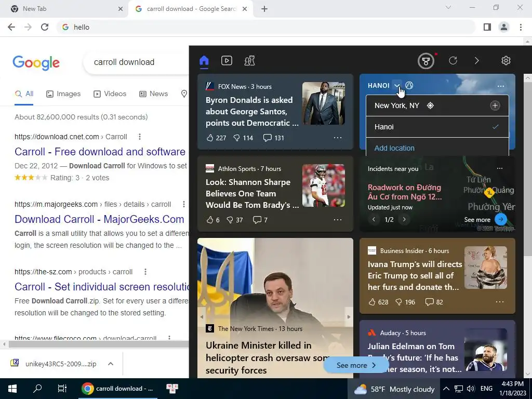
Task: Open more options on Incidents near you card
Action: 500,168
